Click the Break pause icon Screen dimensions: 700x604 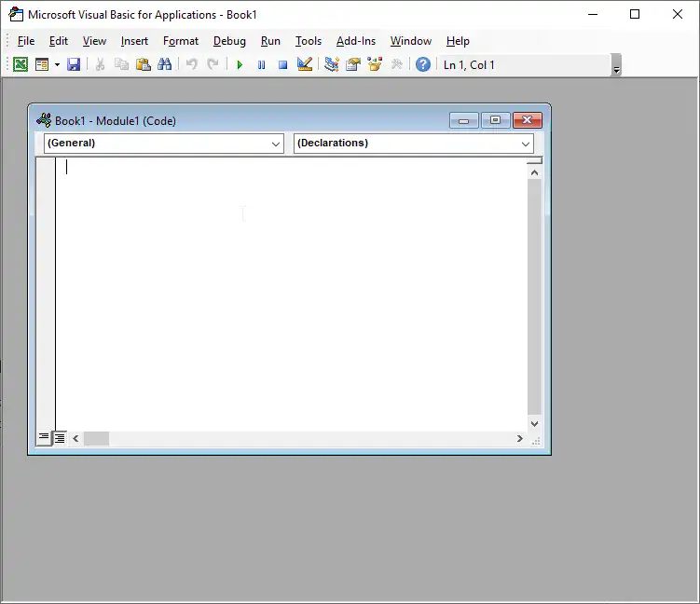261,64
